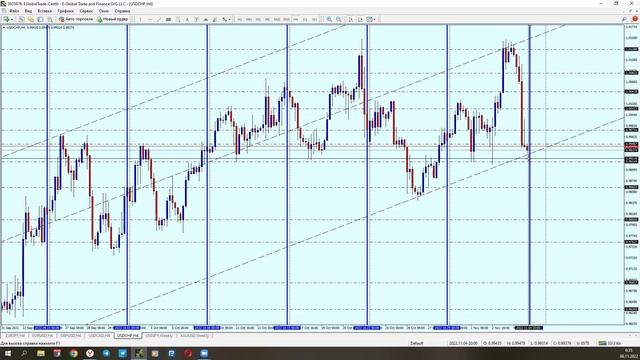Switch chart to D1 timeframe
Image resolution: width=640 pixels, height=360 pixels.
tap(296, 19)
